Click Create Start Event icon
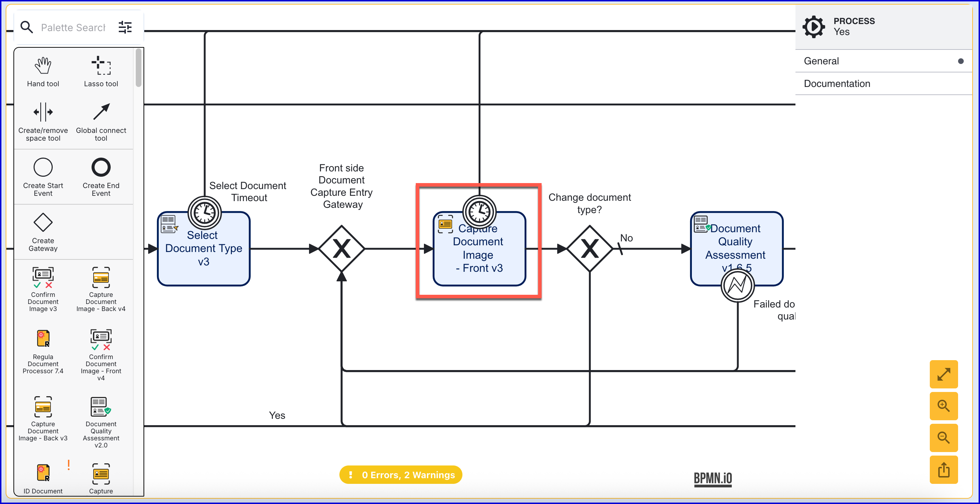 pos(43,168)
